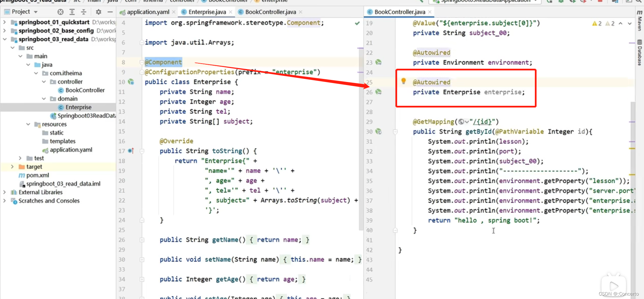Click autowired gutter icon beside enterprise field
This screenshot has width=644, height=299.
click(x=378, y=92)
